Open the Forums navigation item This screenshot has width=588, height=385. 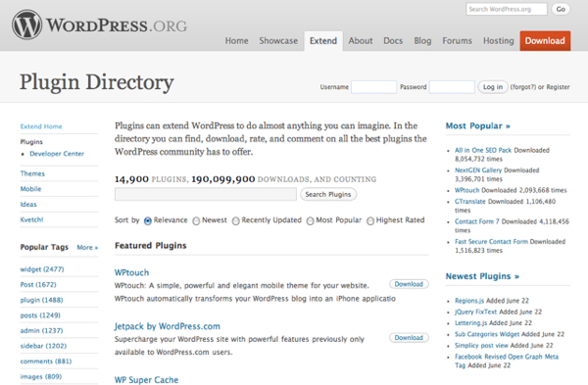457,41
